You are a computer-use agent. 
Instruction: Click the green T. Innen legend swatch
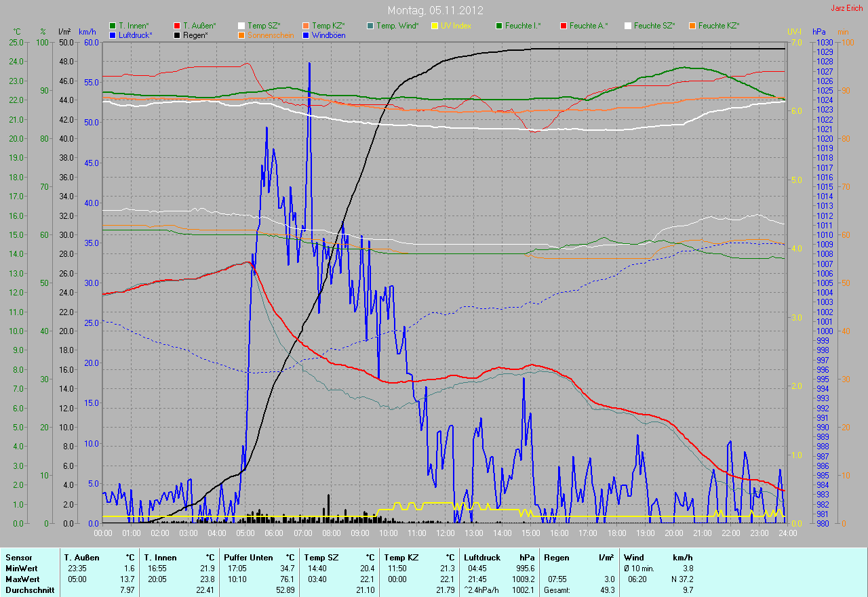click(x=113, y=26)
